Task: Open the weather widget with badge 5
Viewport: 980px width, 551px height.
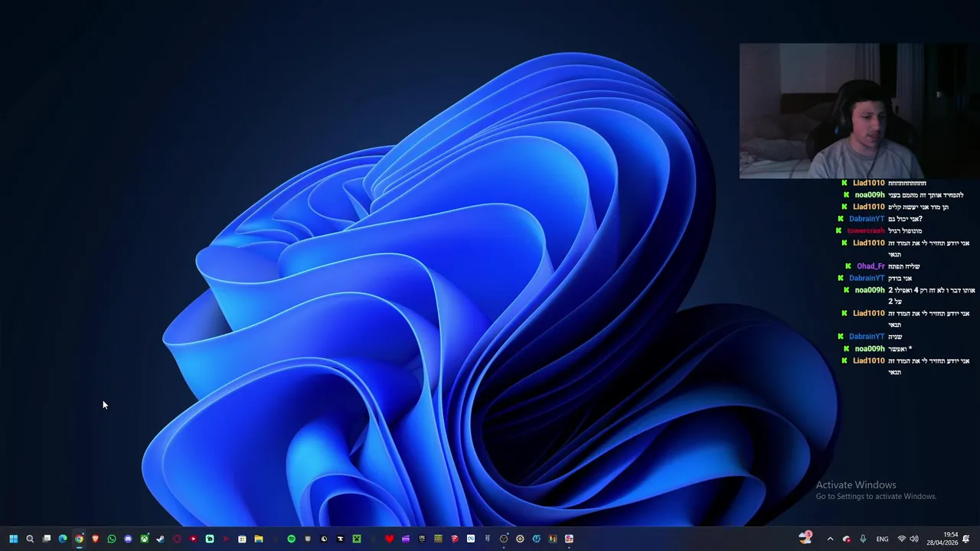Action: coord(805,538)
